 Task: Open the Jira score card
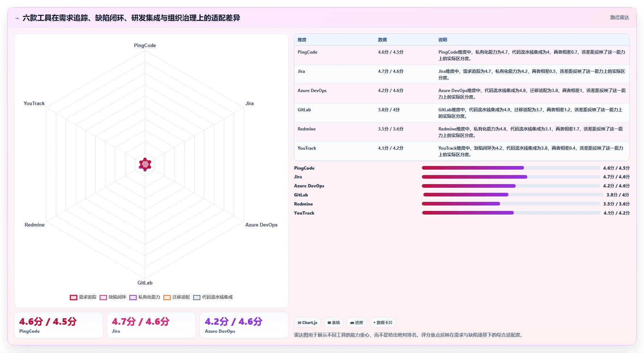tap(151, 325)
